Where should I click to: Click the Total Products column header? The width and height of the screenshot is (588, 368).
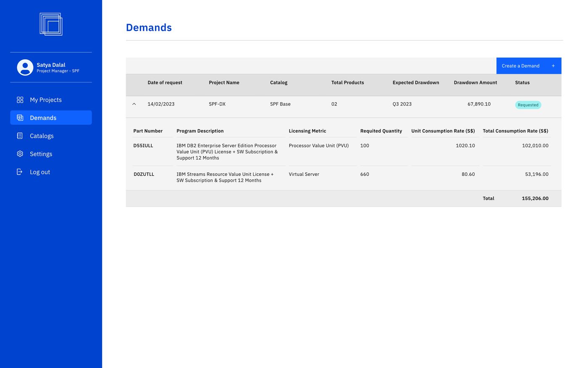tap(347, 83)
